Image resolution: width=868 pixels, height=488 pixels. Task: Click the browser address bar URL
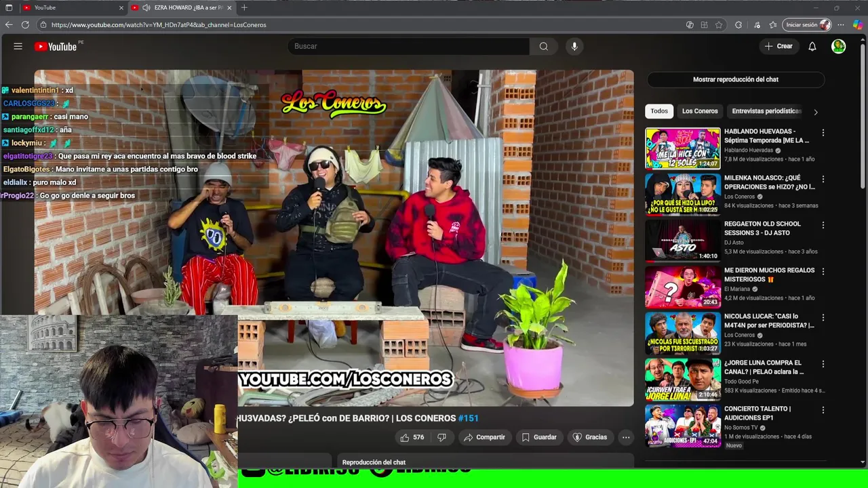click(159, 24)
